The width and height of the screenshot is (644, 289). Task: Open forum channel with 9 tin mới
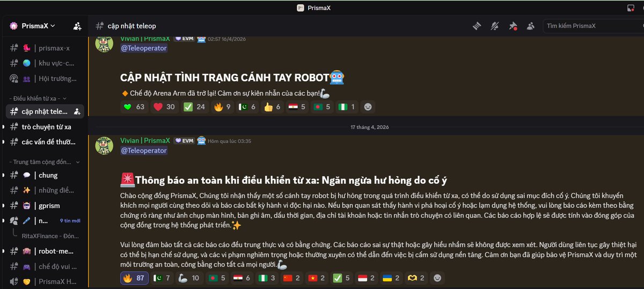(x=45, y=220)
